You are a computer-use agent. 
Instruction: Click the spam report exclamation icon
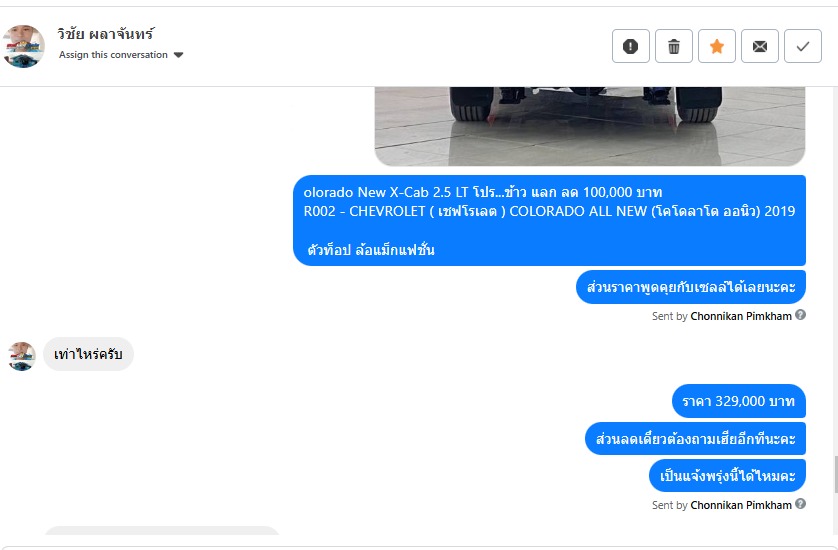coord(631,47)
